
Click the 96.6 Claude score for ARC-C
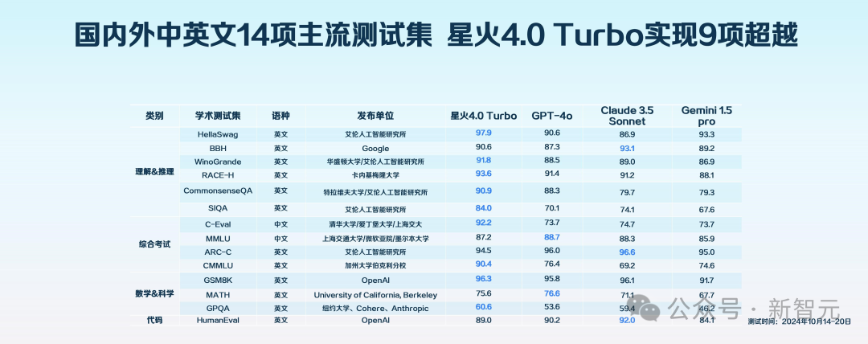tap(626, 252)
